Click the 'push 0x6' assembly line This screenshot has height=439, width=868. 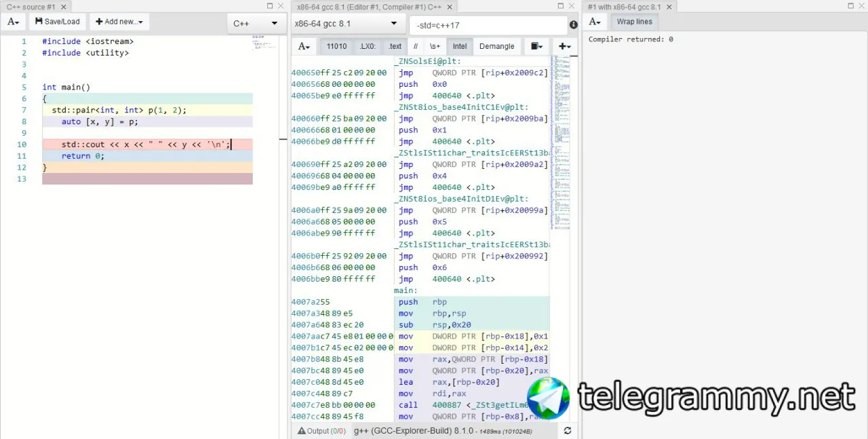click(422, 267)
